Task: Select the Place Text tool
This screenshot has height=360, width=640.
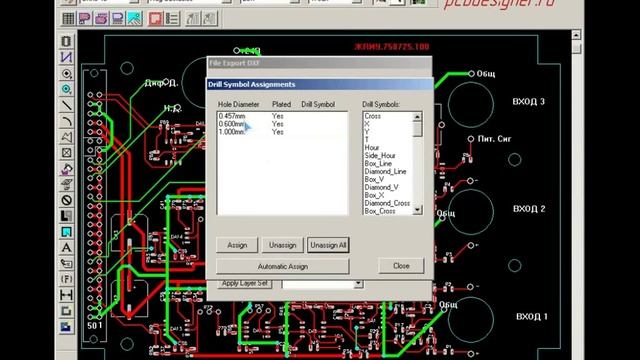Action: coord(67,247)
